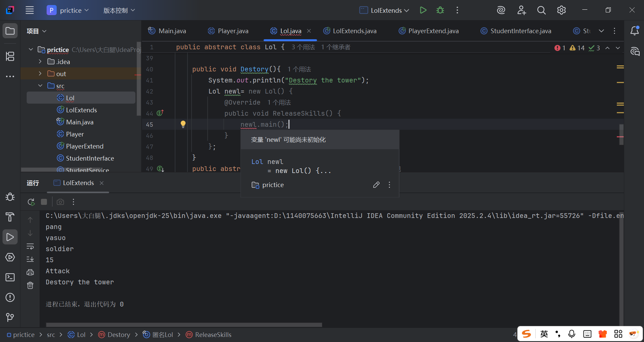This screenshot has width=644, height=342.
Task: Show more tool windows ellipsis
Action: pyautogui.click(x=10, y=76)
